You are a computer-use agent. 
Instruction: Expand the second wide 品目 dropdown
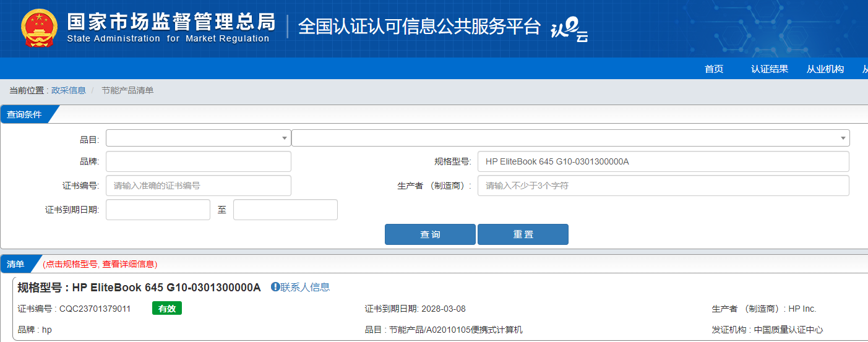[570, 138]
